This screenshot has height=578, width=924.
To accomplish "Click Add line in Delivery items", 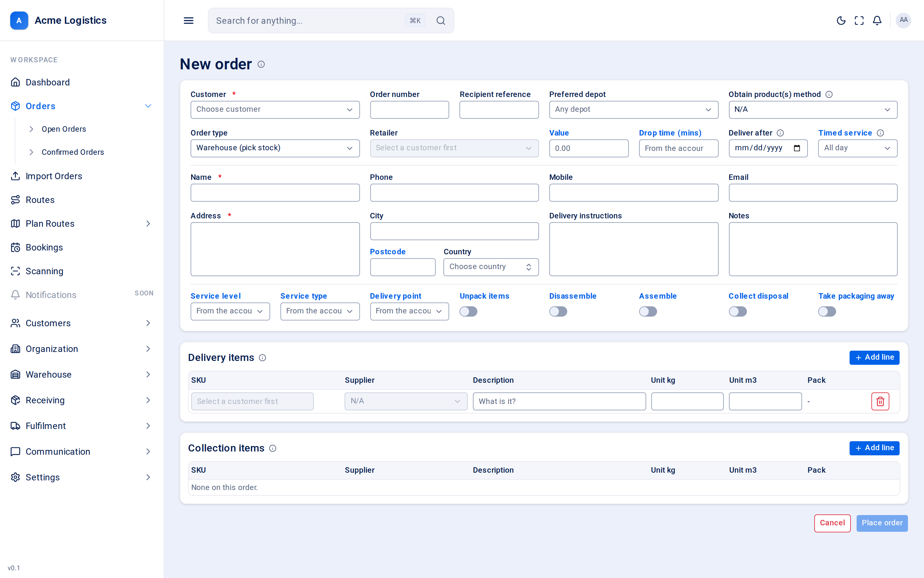I will pos(874,358).
